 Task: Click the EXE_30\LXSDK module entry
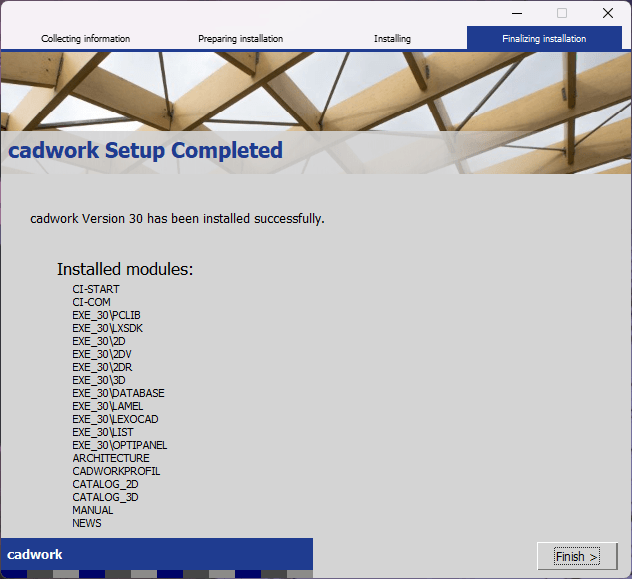click(108, 328)
